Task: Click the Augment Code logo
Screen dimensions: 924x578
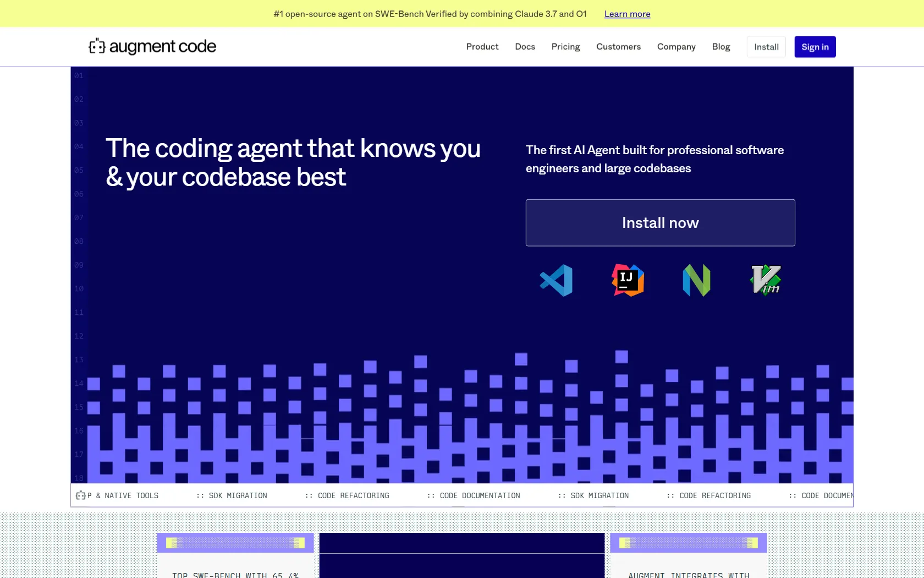Action: [x=152, y=47]
